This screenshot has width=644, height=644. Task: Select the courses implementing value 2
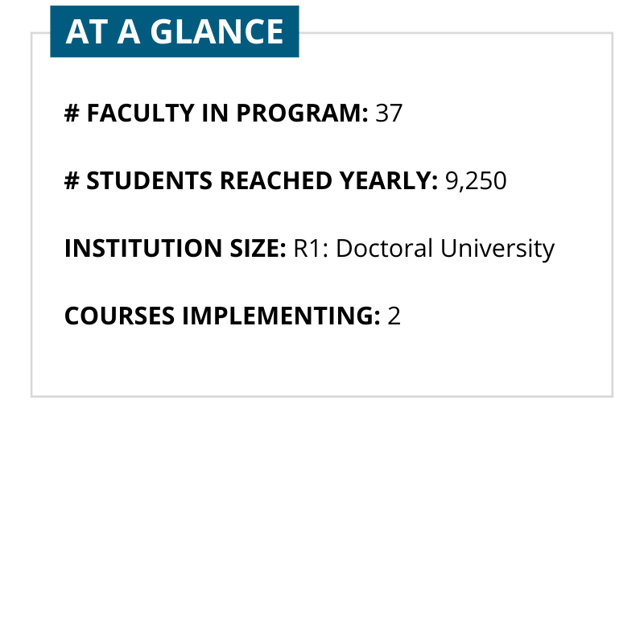click(394, 316)
